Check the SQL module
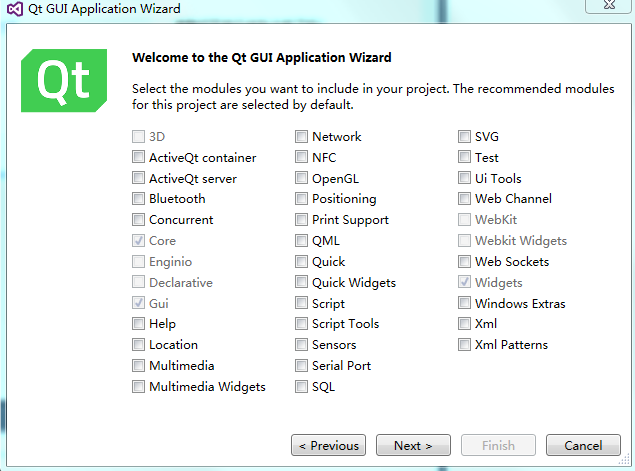Screen dimensions: 635x471 tap(301, 386)
